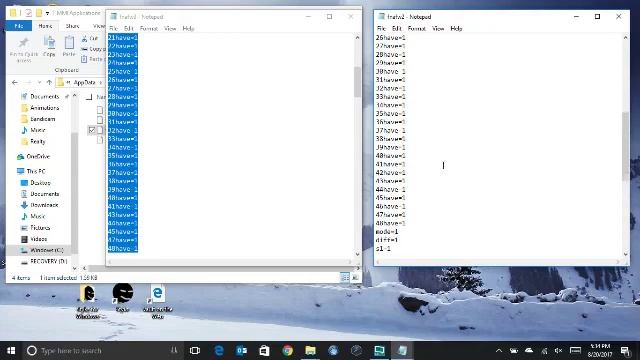Open Task View from the taskbar

click(x=195, y=351)
